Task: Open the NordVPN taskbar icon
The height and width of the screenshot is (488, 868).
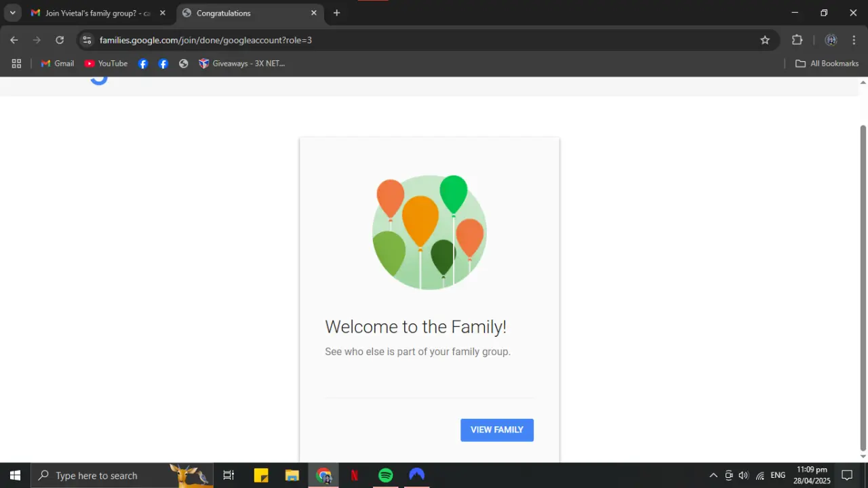Action: coord(417,475)
